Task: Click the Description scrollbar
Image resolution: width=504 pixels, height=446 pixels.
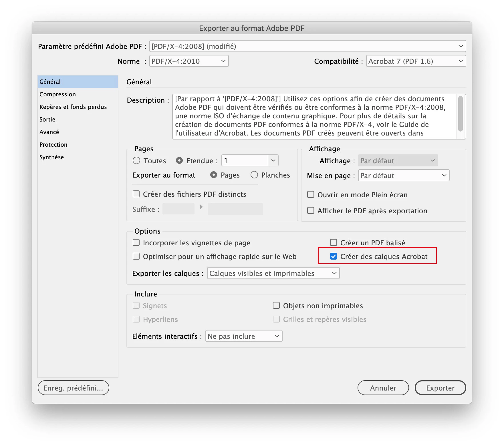Action: (460, 114)
